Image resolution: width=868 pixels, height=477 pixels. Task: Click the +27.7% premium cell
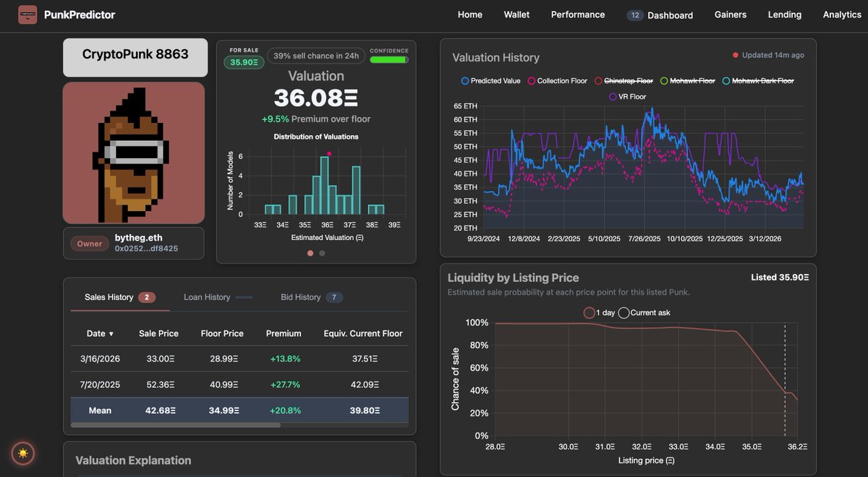pyautogui.click(x=284, y=384)
